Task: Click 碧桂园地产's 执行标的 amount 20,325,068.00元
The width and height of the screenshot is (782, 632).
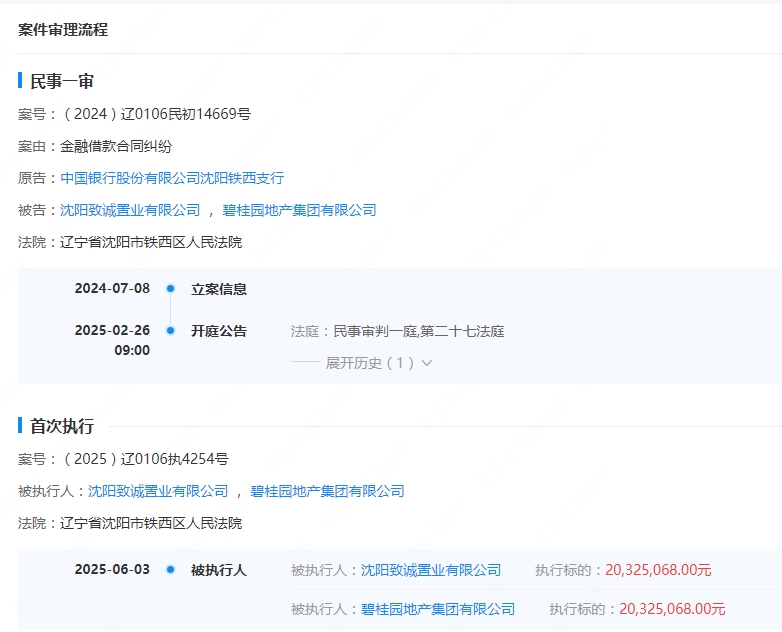Action: (672, 609)
